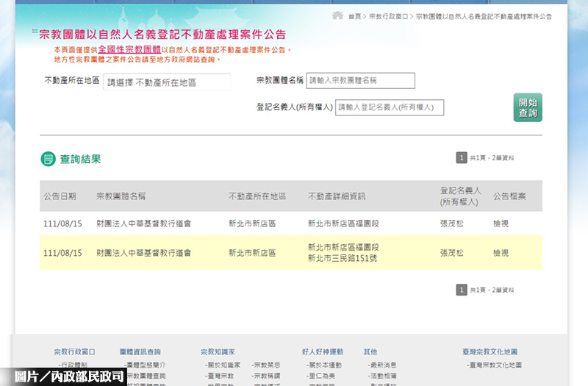Select page 1 in top pagination
The width and height of the screenshot is (588, 386).
462,158
